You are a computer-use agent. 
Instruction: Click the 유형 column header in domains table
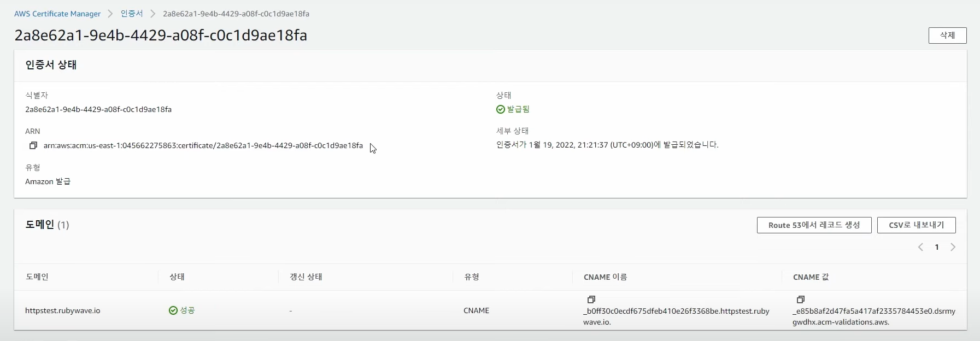click(x=472, y=277)
